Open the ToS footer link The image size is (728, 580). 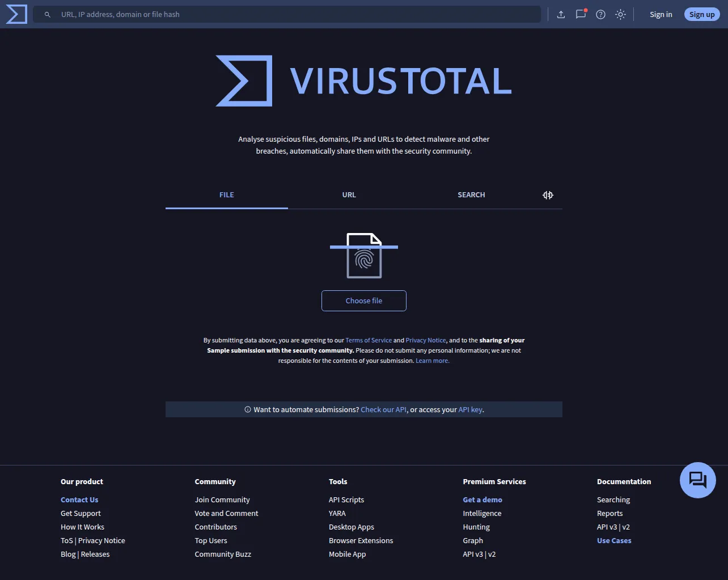click(67, 541)
